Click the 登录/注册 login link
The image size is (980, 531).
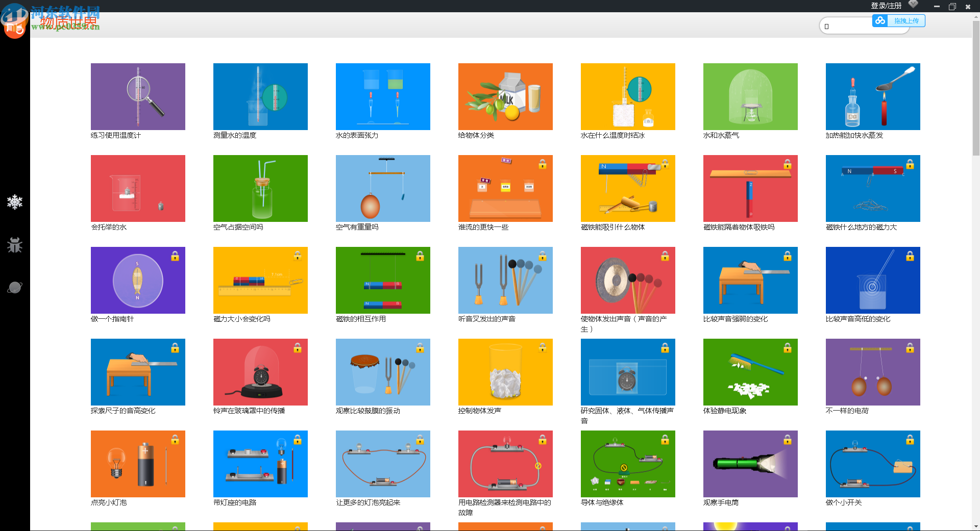pos(886,6)
